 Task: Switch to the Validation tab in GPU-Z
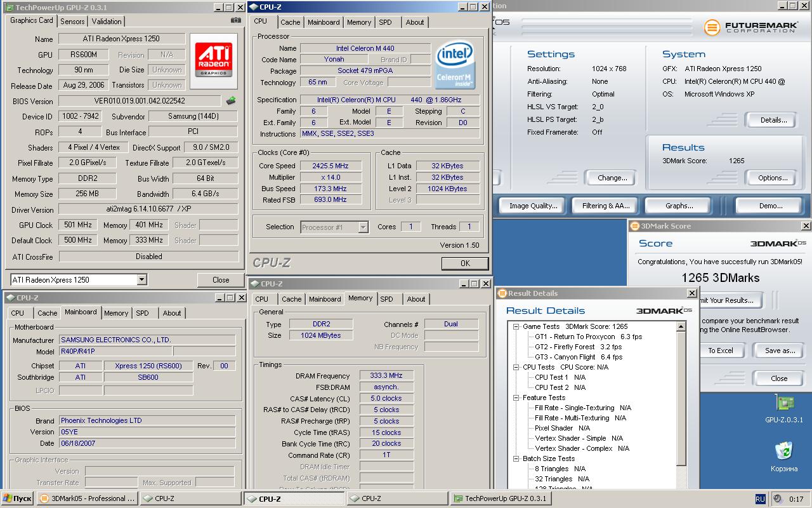point(107,21)
